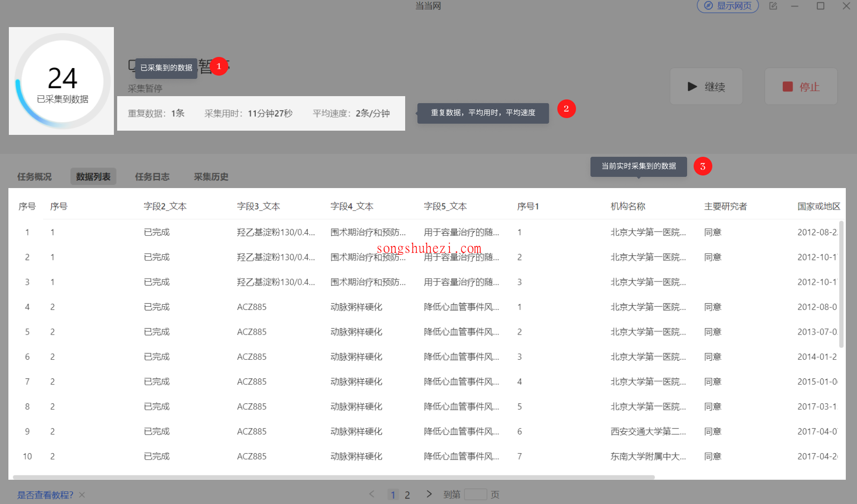The height and width of the screenshot is (504, 857).
Task: Click the 2017-03-1 date cell in row 8
Action: click(x=817, y=406)
